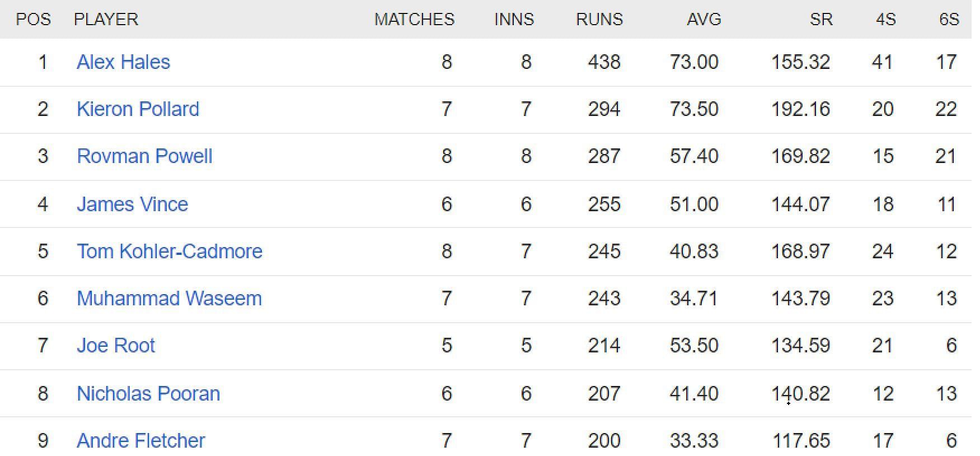
Task: Click Kieron Pollard's 192.16 strike rate
Action: [x=800, y=109]
